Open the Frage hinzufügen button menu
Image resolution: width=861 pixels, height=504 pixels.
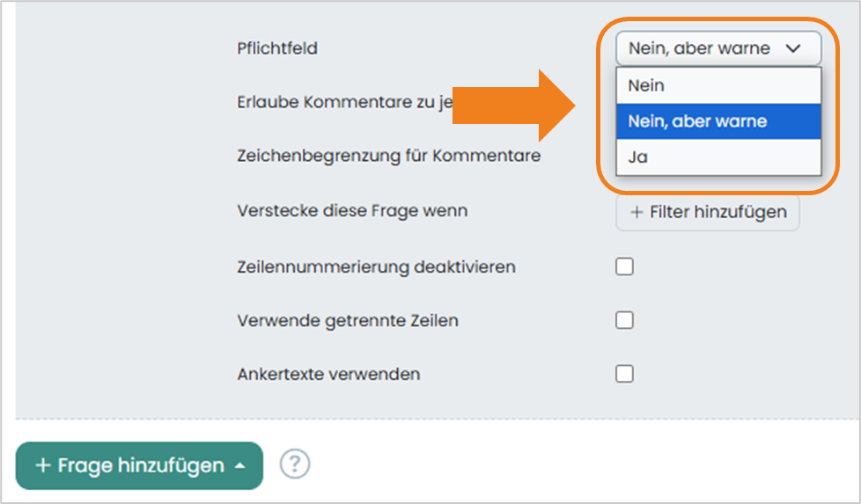pos(139,465)
